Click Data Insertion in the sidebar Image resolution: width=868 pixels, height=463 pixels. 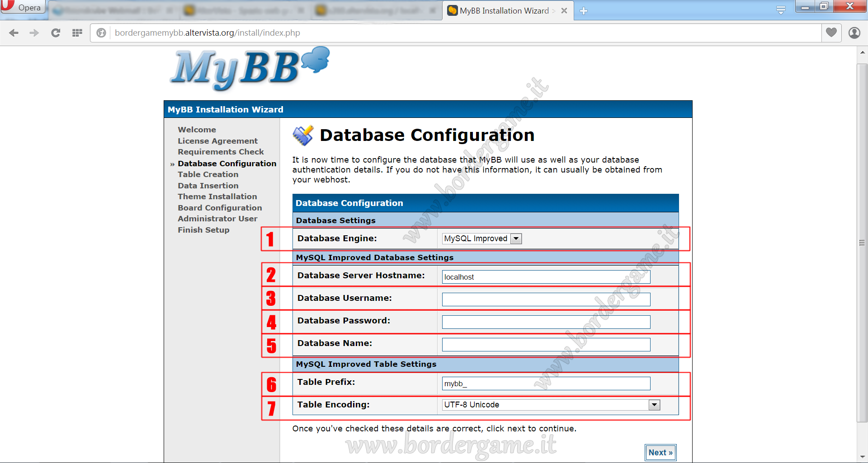[x=208, y=186]
